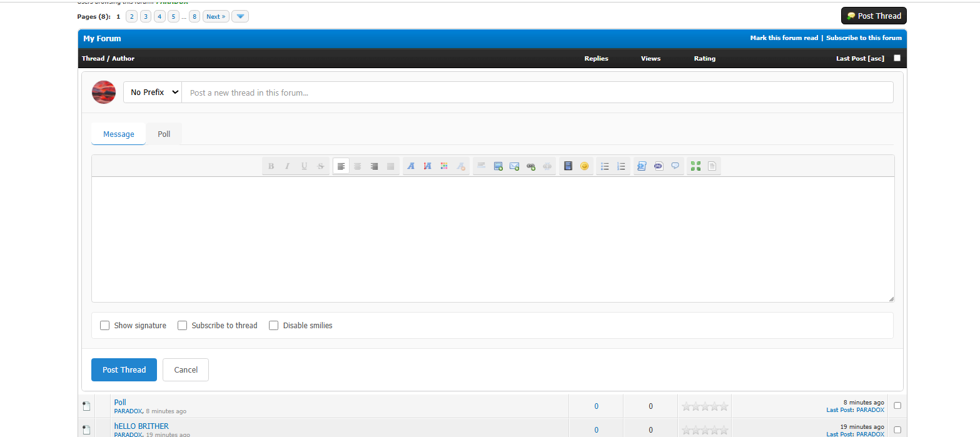Insert a video using film icon
The height and width of the screenshot is (437, 980).
tap(568, 166)
